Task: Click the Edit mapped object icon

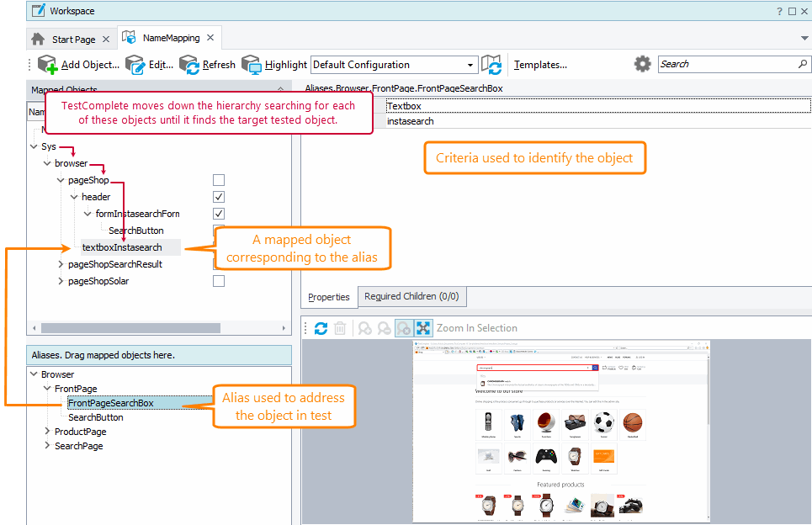Action: (x=135, y=64)
